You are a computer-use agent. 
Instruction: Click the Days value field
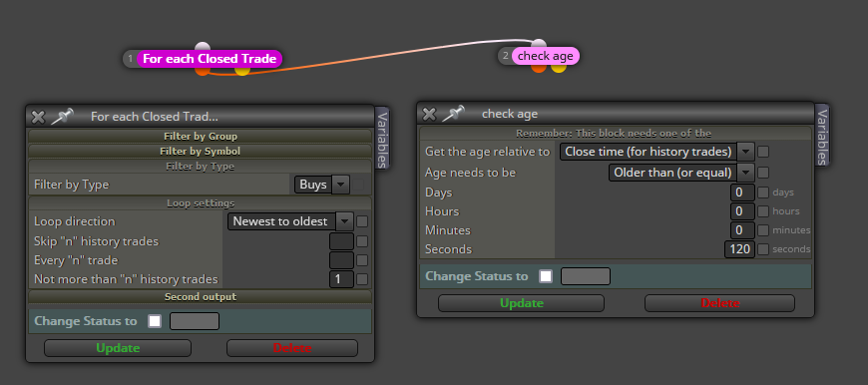click(742, 192)
